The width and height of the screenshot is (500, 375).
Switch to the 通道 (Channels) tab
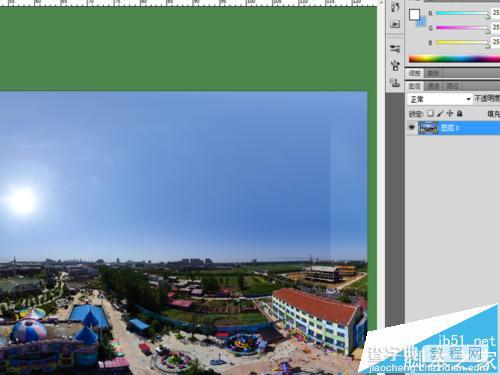pos(433,86)
